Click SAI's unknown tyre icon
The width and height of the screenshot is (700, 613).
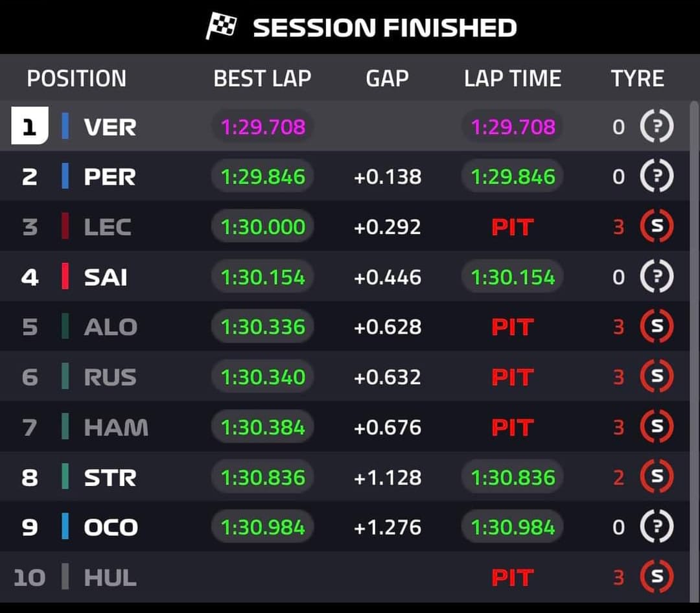coord(657,276)
